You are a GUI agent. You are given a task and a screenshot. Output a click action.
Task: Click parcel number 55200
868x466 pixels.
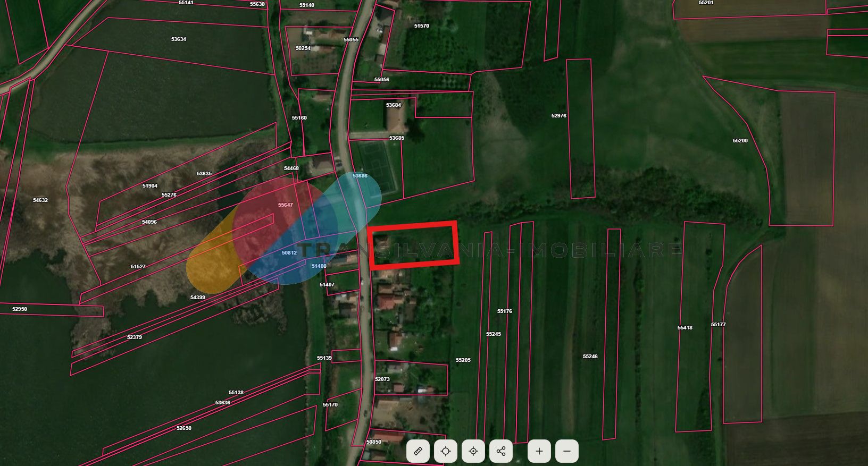(x=740, y=141)
